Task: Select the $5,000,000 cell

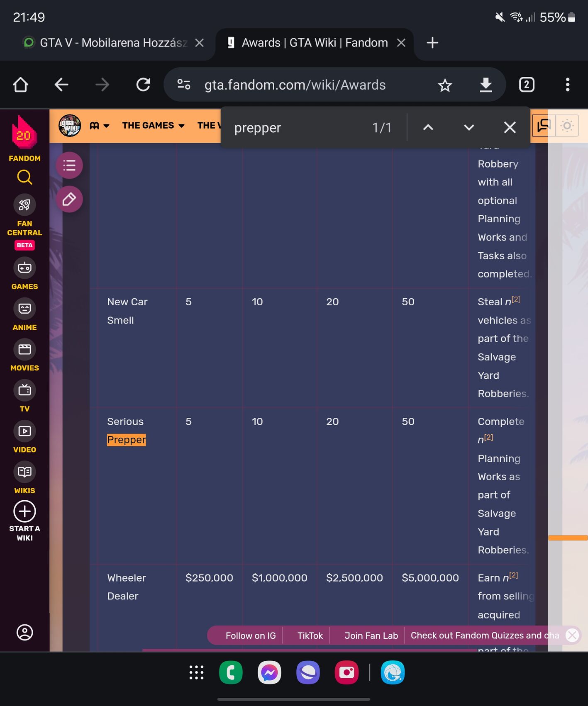Action: (x=430, y=578)
